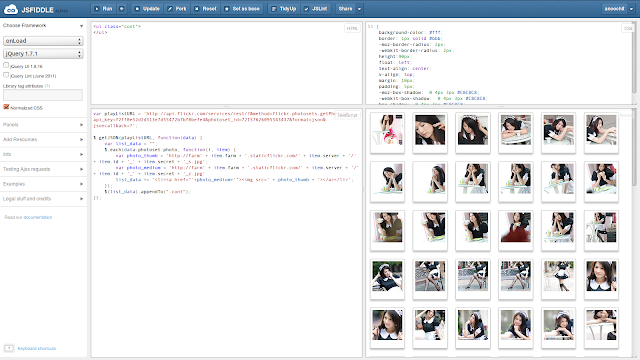Expand the Info section
Viewport: 640px width, 360px height.
click(43, 154)
